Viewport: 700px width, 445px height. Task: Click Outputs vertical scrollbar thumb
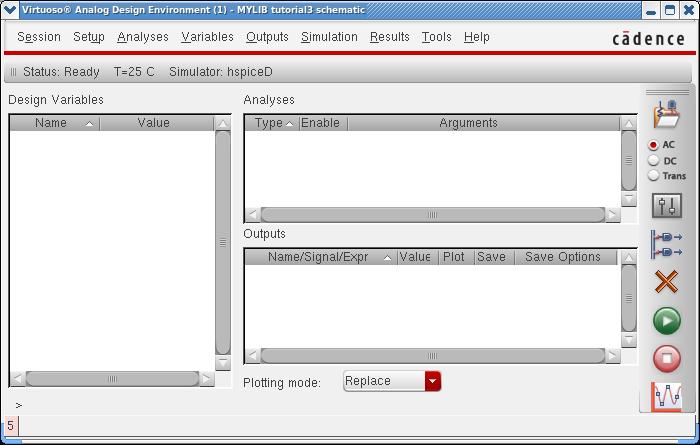(x=629, y=298)
